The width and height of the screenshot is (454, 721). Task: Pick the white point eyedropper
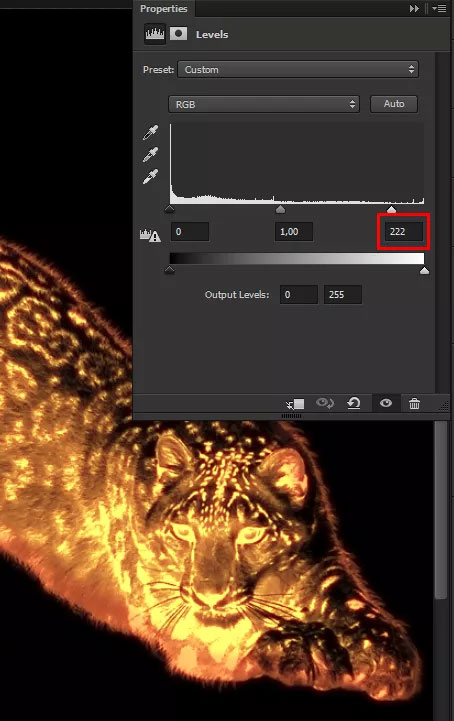150,176
